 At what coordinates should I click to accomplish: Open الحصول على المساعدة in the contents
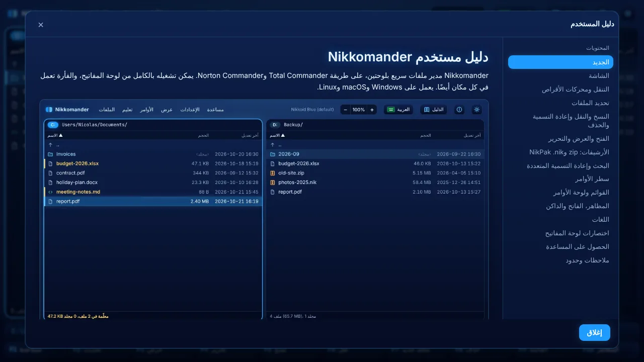pos(560,247)
